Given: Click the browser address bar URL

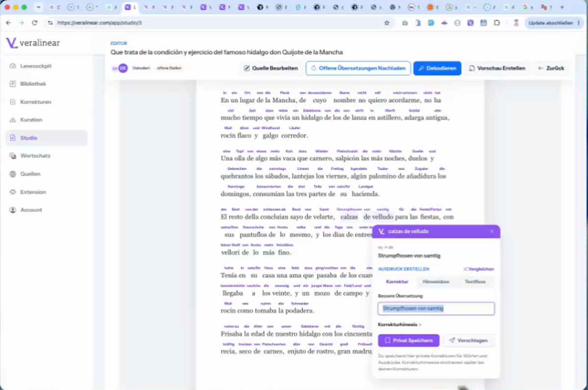Looking at the screenshot, I should click(x=99, y=23).
